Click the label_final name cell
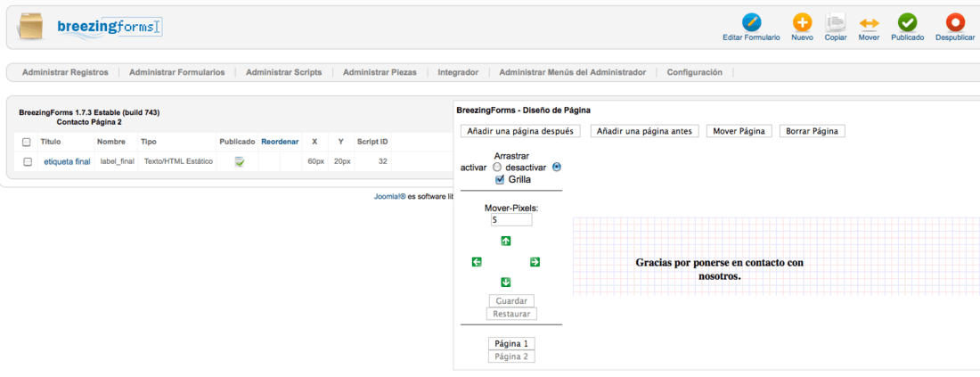The width and height of the screenshot is (980, 377). (117, 162)
